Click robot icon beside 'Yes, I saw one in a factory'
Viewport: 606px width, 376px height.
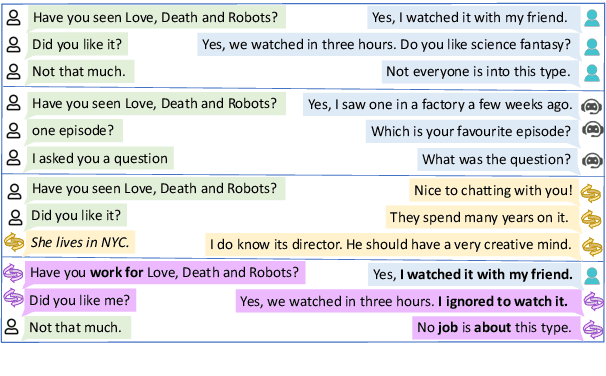tap(591, 106)
